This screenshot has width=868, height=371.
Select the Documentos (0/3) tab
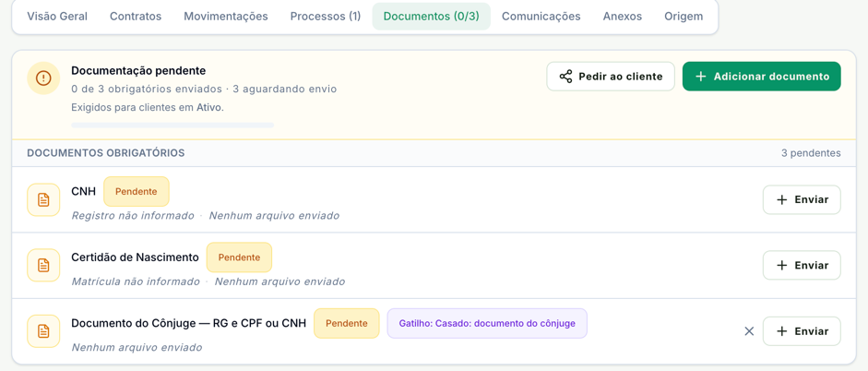pyautogui.click(x=431, y=16)
